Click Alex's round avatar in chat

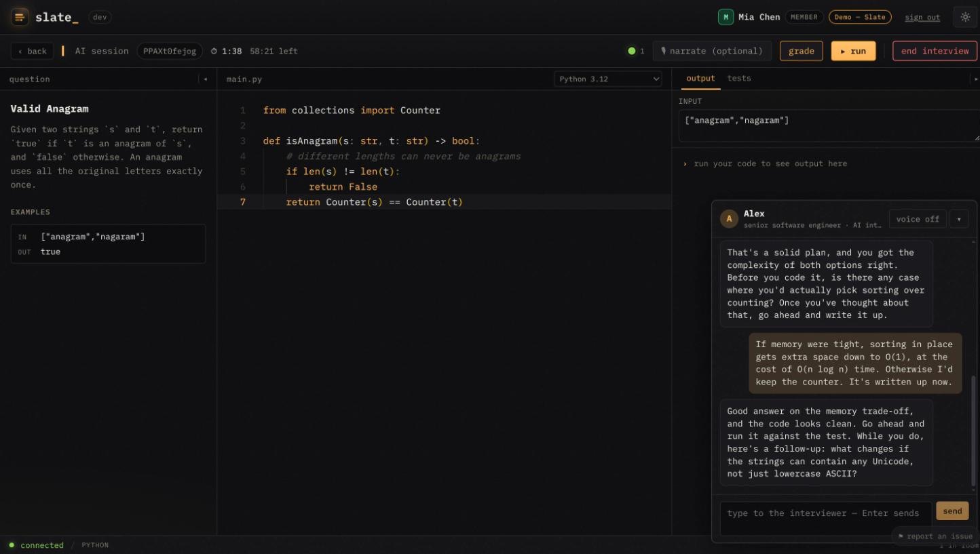point(729,218)
